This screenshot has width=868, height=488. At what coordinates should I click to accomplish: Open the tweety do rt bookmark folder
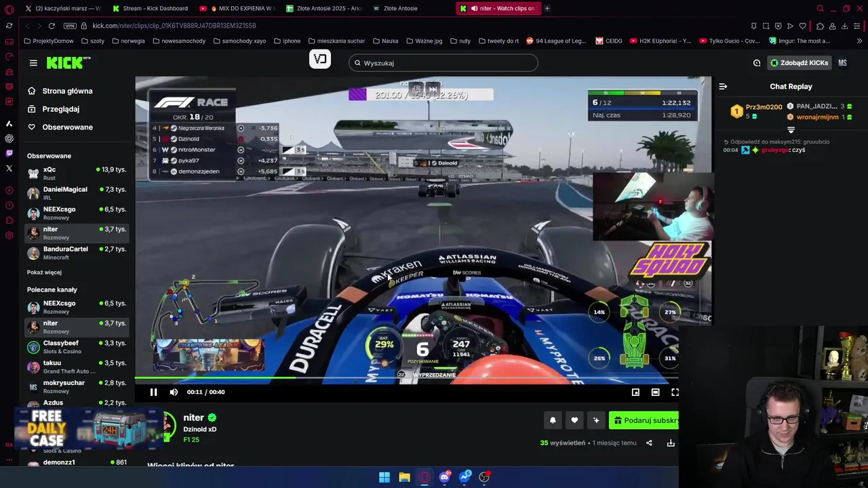coord(498,41)
